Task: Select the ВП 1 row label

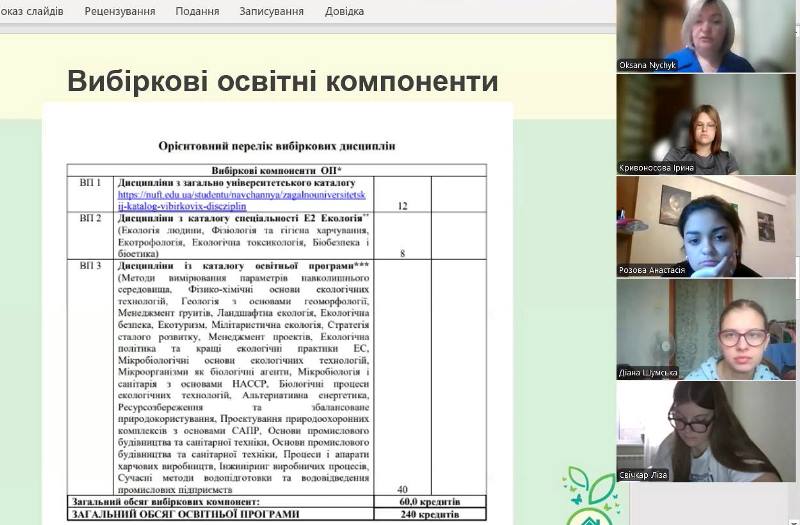Action: pos(90,184)
